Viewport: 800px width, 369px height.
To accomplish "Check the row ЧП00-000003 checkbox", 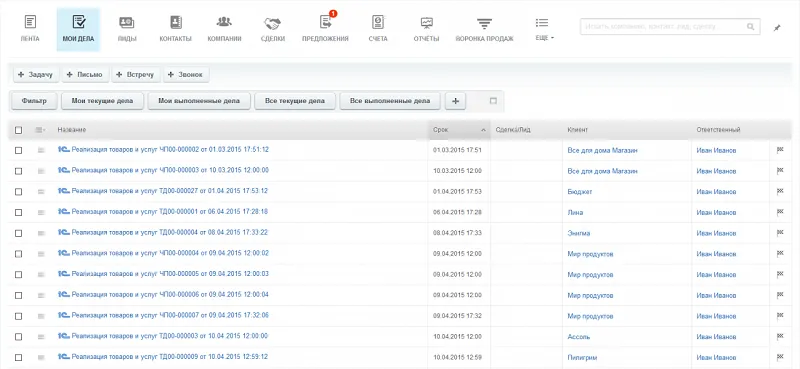I will coord(18,171).
